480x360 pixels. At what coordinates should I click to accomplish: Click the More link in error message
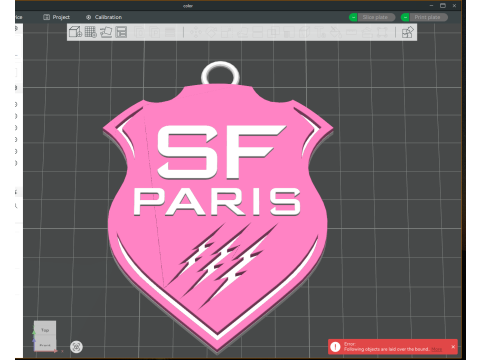click(436, 349)
